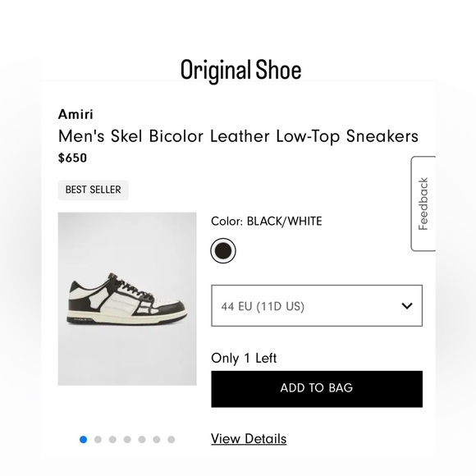This screenshot has width=476, height=476.
Task: Select the first blue carousel dot
Action: click(x=83, y=440)
